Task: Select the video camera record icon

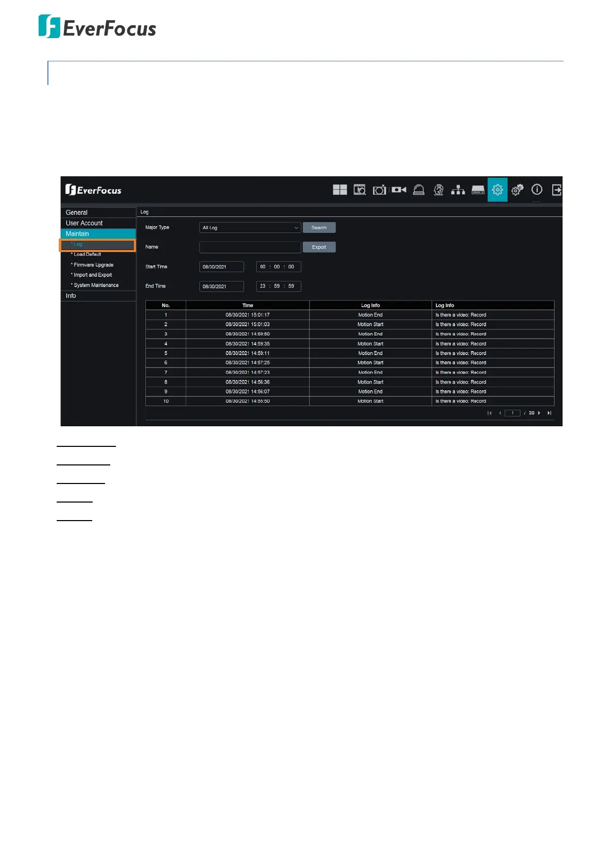Action: point(399,190)
